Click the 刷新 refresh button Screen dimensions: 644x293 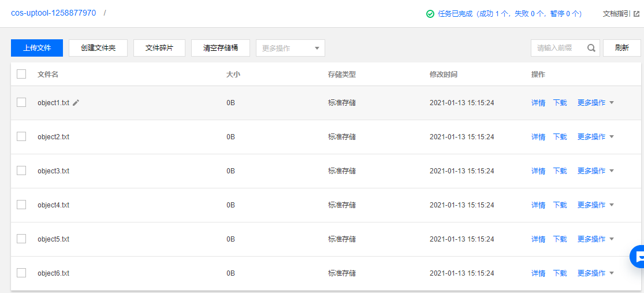click(622, 48)
